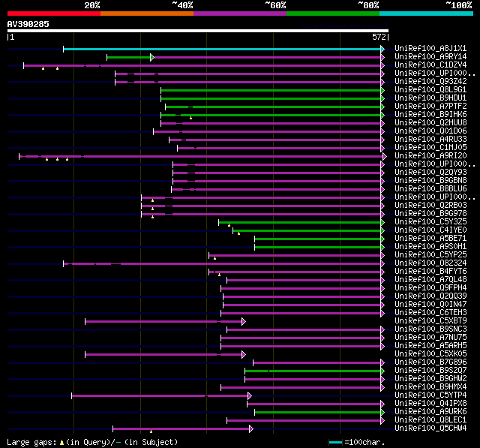Select the UniRef100_Q2QY93 label
The height and width of the screenshot is (448, 480).
430,173
